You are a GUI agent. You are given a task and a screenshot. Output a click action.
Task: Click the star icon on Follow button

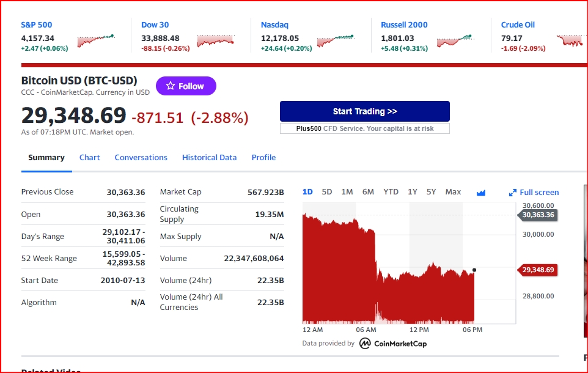tap(171, 86)
